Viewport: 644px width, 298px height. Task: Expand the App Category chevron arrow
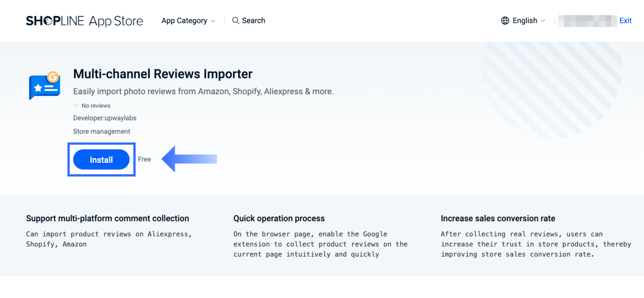click(x=213, y=21)
